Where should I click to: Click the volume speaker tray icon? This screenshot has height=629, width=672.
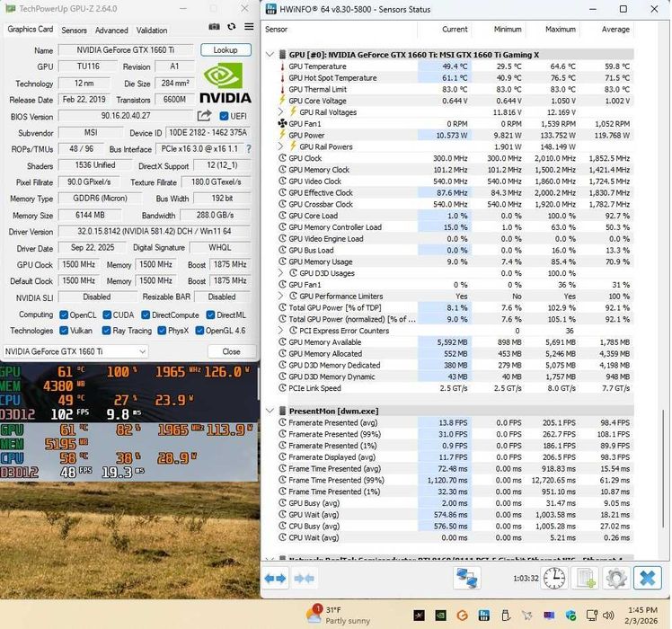click(x=608, y=616)
